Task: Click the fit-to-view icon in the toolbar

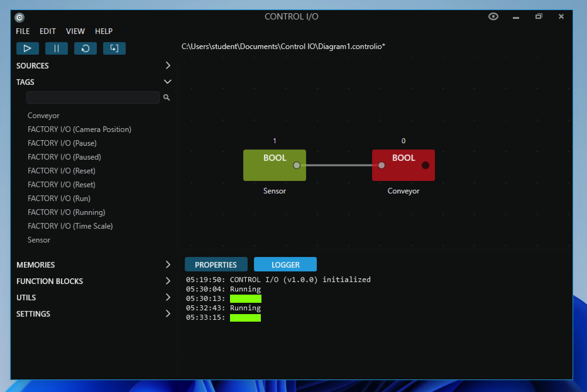Action: [x=114, y=48]
